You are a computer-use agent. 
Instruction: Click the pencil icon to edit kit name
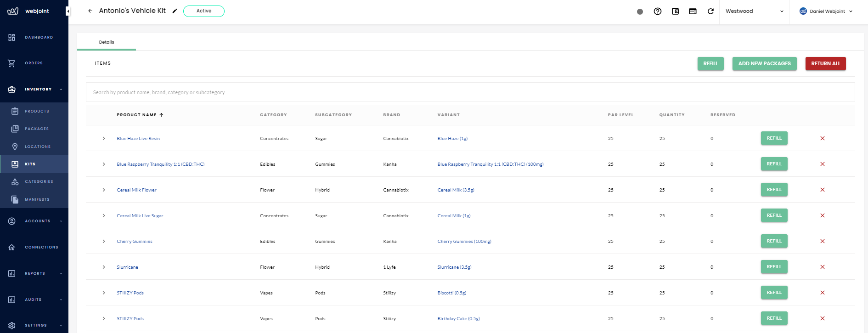click(175, 11)
